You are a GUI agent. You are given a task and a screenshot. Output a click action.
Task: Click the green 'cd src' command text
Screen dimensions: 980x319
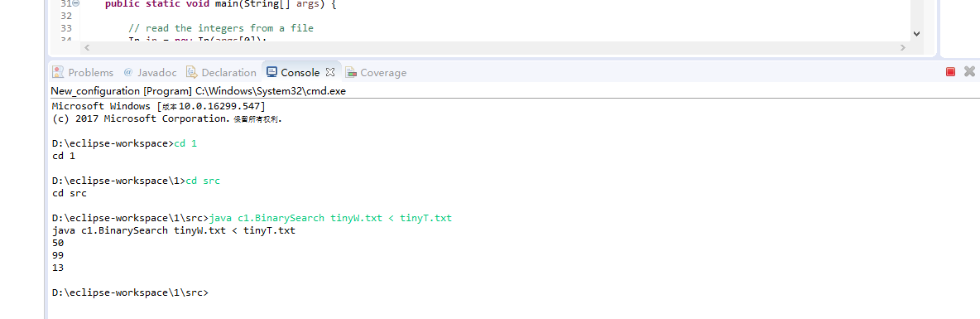coord(203,181)
